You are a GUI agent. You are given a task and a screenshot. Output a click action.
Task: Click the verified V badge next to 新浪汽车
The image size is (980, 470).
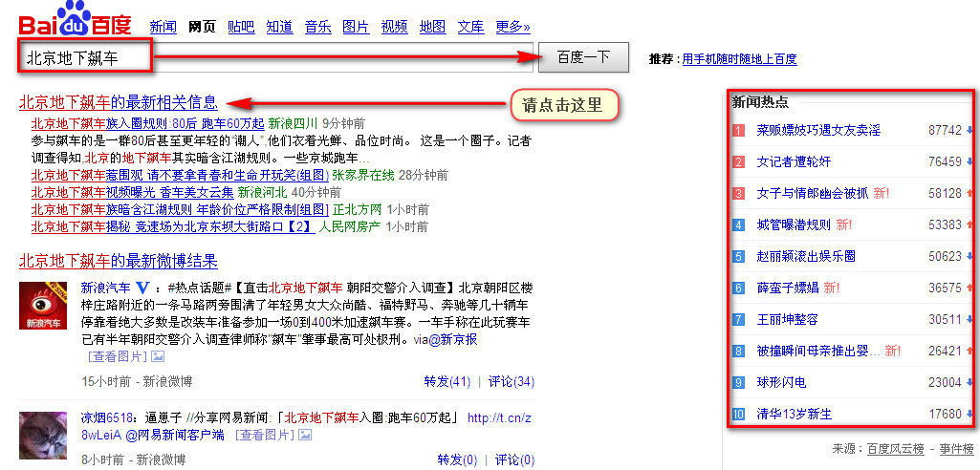[x=142, y=288]
